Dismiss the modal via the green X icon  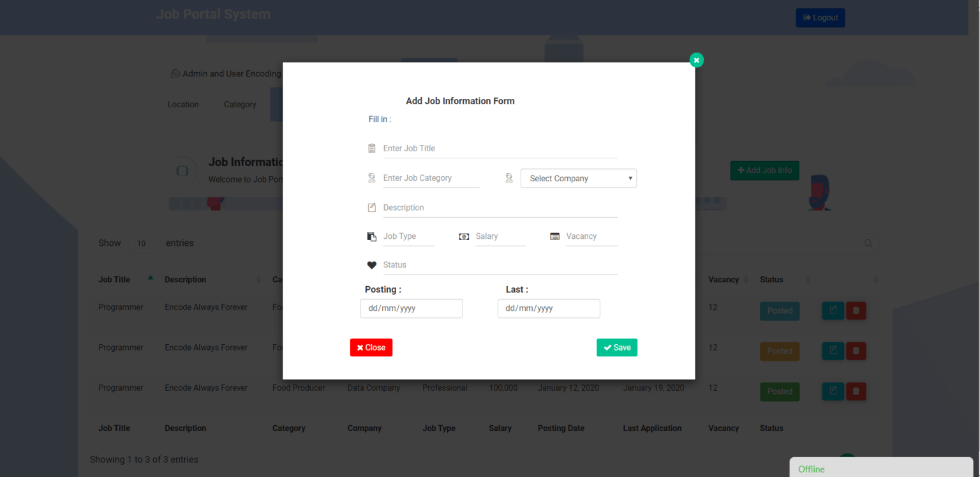[696, 59]
